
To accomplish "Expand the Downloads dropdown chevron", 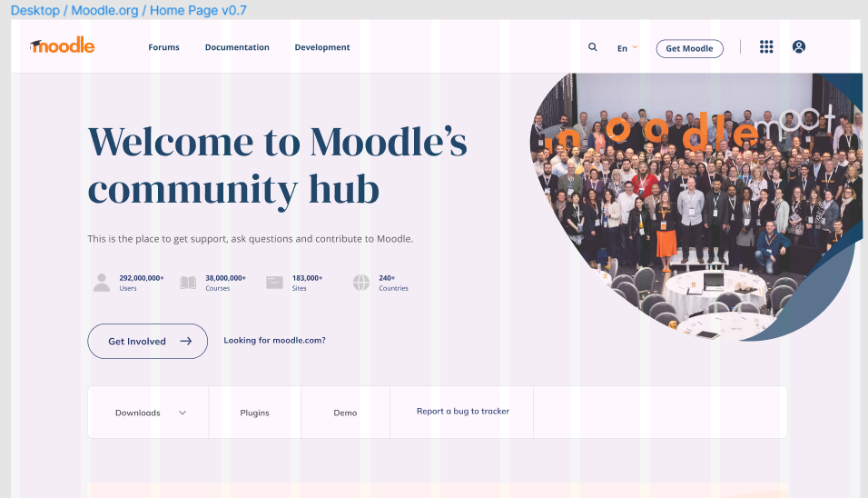I will [182, 413].
